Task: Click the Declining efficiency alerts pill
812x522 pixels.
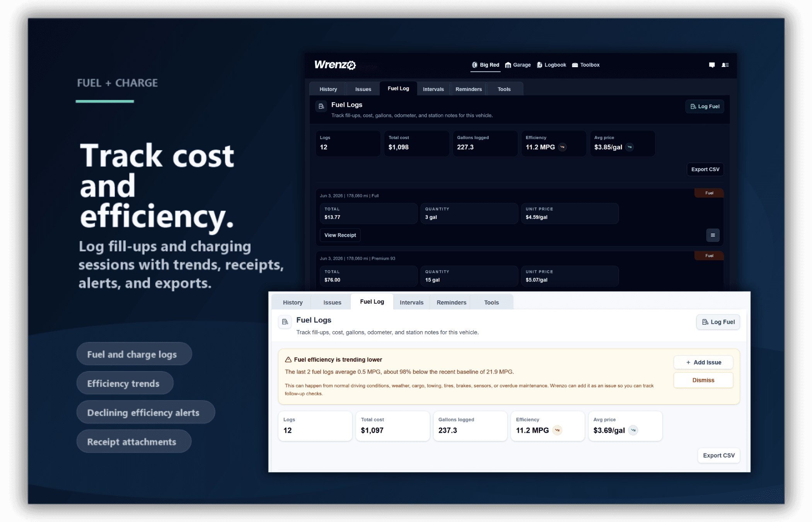Action: (145, 412)
